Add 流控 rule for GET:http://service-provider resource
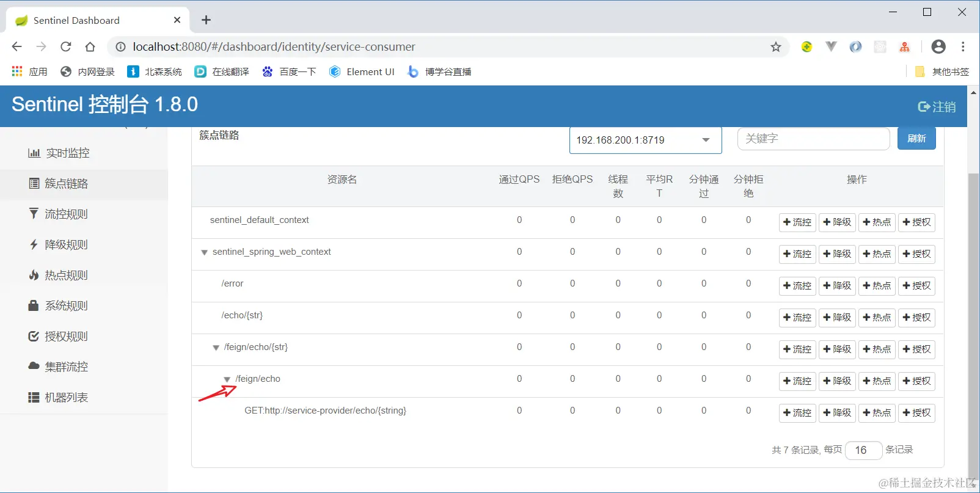This screenshot has width=980, height=493. pyautogui.click(x=797, y=413)
